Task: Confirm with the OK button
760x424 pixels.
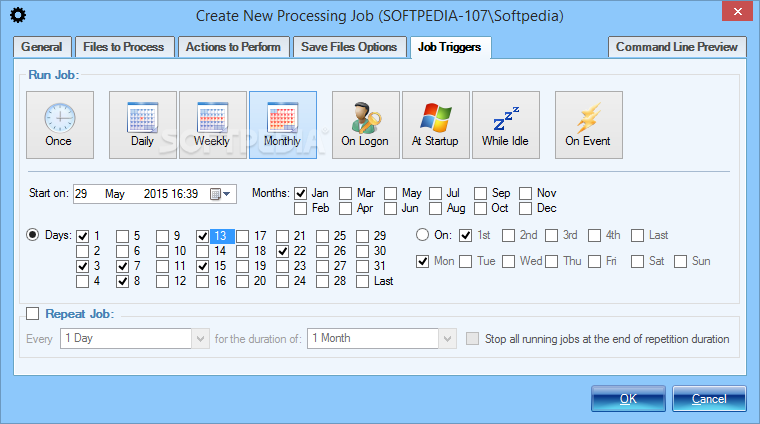Action: tap(628, 398)
